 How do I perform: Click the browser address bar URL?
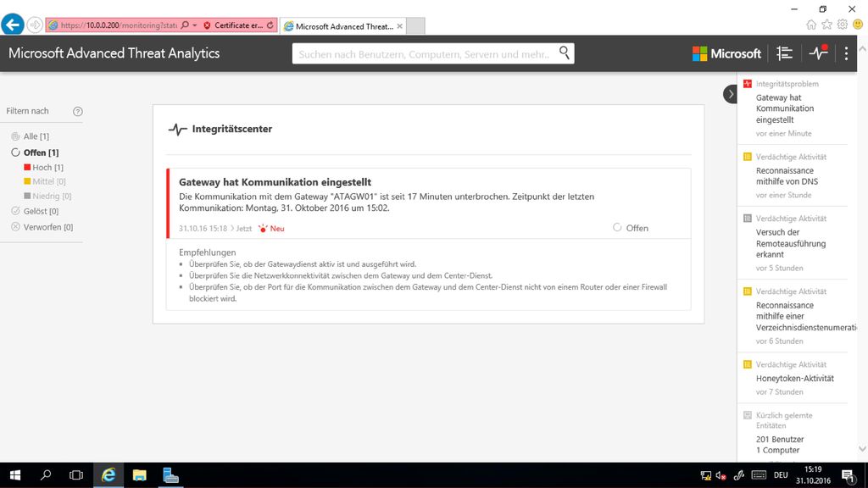point(119,25)
